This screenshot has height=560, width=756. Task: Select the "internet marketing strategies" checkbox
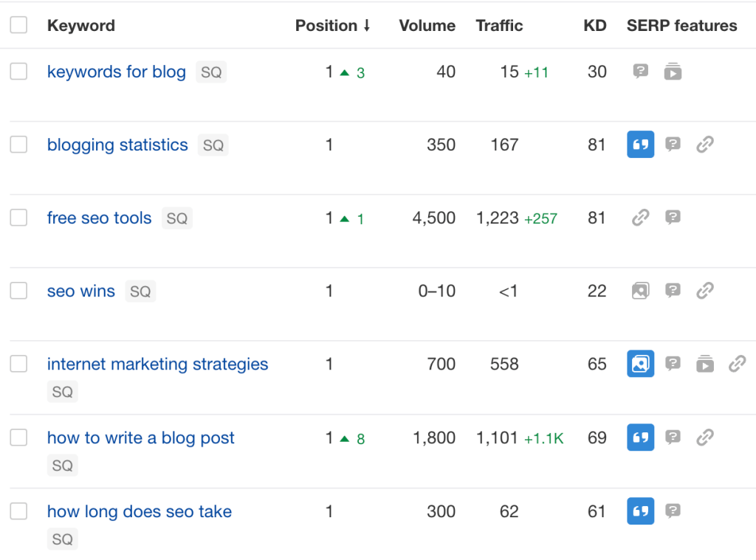coord(18,363)
